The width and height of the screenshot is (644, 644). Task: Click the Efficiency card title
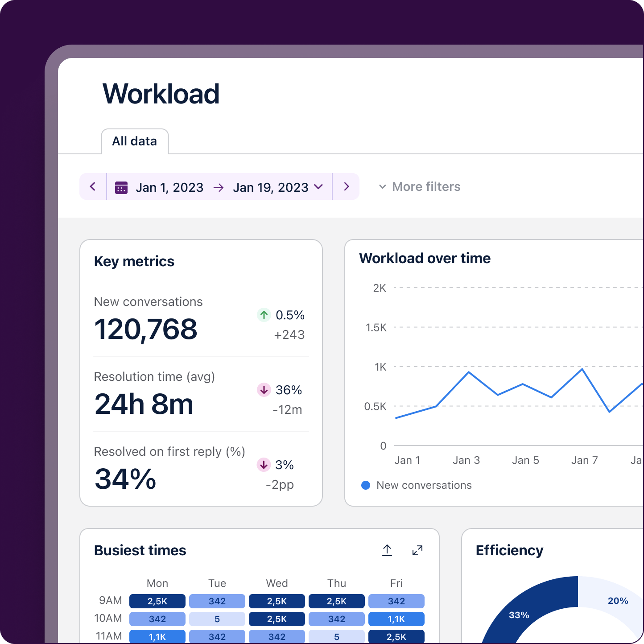pos(510,550)
